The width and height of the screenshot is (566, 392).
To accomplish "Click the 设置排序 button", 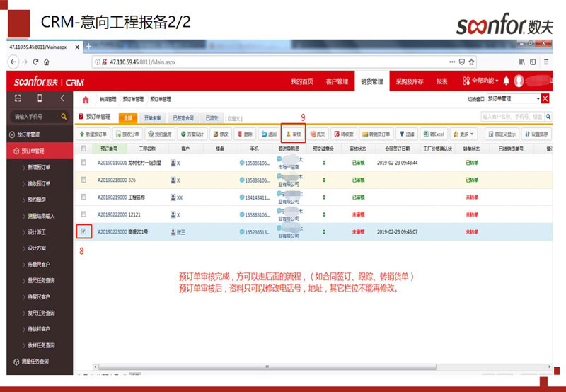I will pyautogui.click(x=539, y=133).
